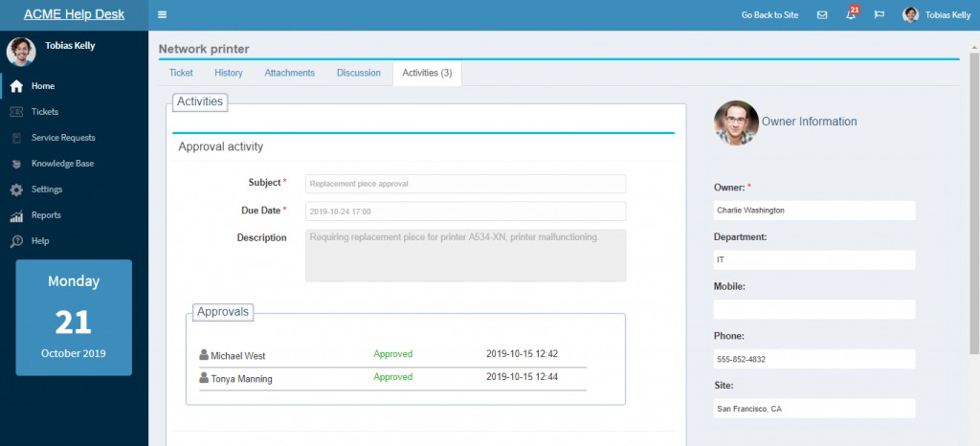Click the Settings gear icon
The width and height of the screenshot is (980, 446).
click(17, 190)
